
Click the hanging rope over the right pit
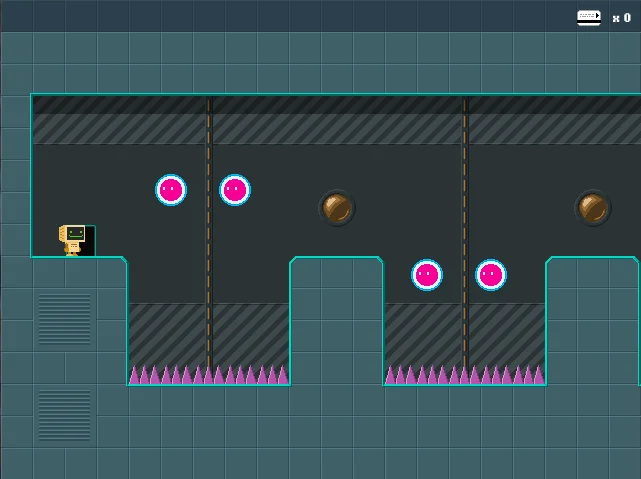click(x=465, y=230)
